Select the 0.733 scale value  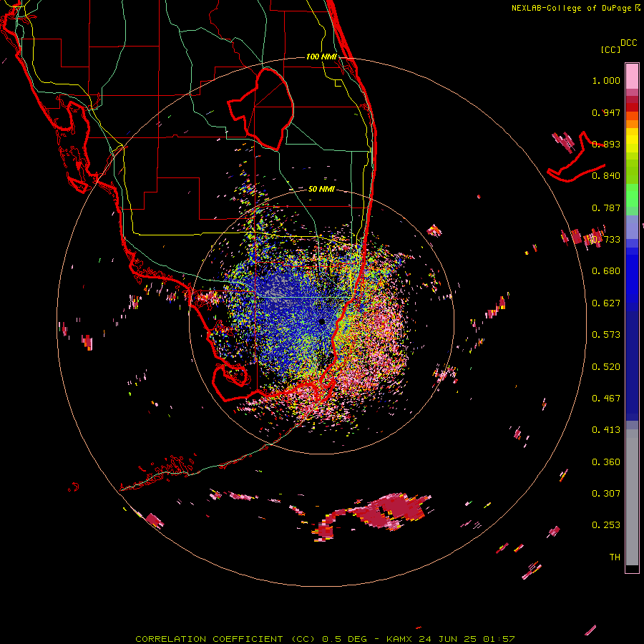pyautogui.click(x=606, y=240)
